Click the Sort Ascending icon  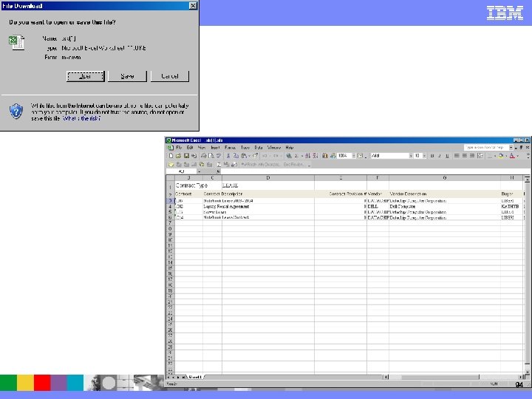click(x=307, y=156)
